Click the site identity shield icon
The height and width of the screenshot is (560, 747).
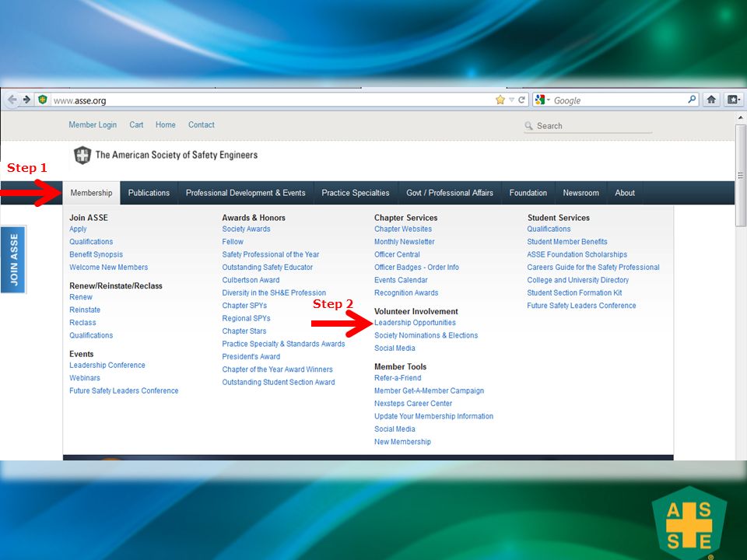42,100
